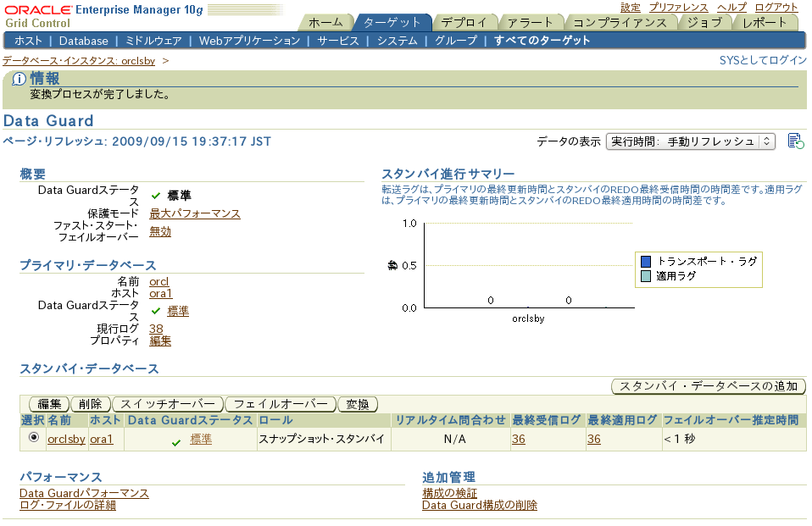
Task: Open the ミドルウェア subtab
Action: tap(153, 41)
